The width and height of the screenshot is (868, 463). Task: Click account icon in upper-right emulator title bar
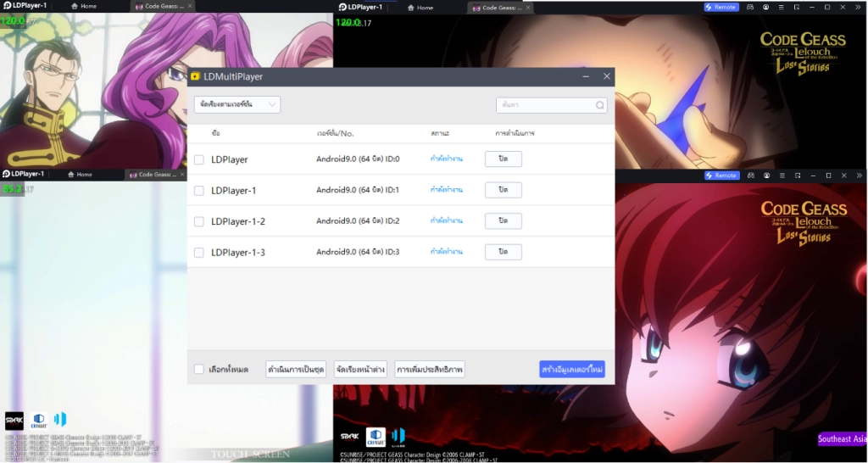point(765,7)
